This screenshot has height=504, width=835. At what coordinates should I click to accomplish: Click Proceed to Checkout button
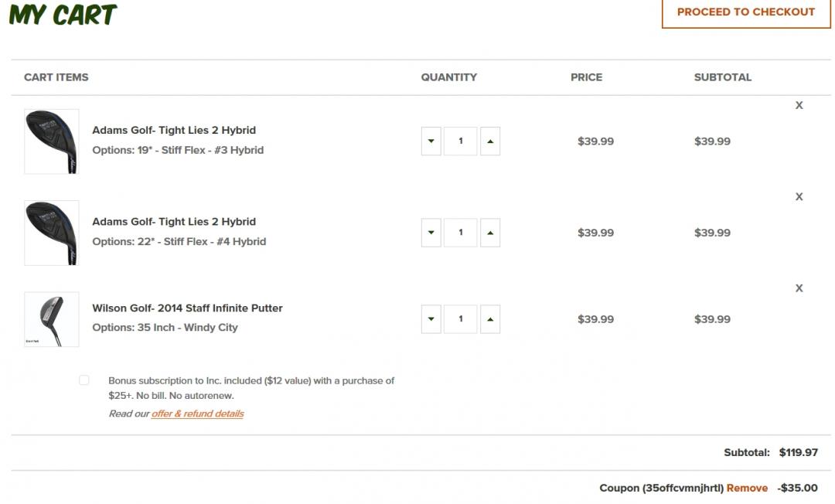746,12
